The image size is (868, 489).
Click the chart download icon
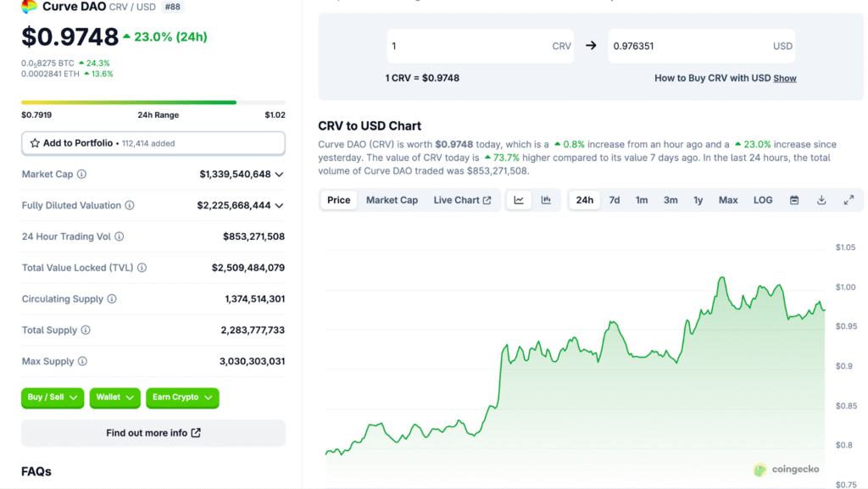[821, 200]
